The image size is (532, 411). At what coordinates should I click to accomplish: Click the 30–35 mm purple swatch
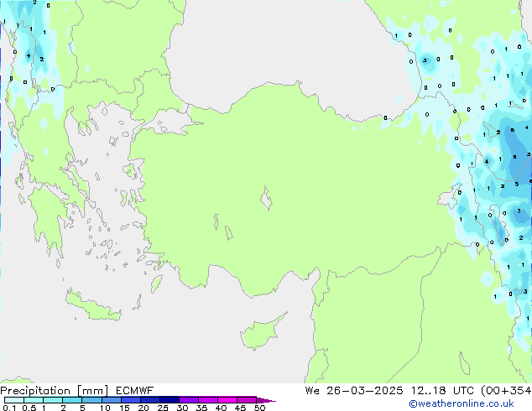[188, 400]
